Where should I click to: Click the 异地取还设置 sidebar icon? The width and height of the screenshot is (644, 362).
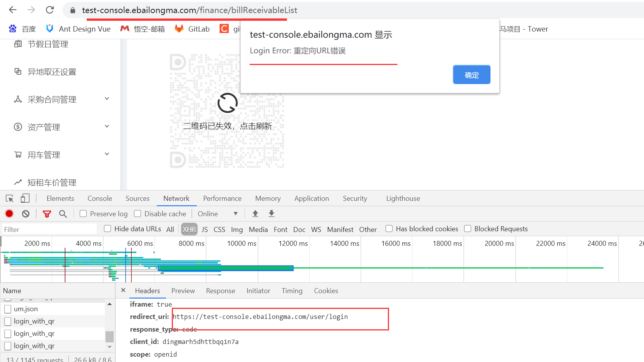click(x=18, y=72)
